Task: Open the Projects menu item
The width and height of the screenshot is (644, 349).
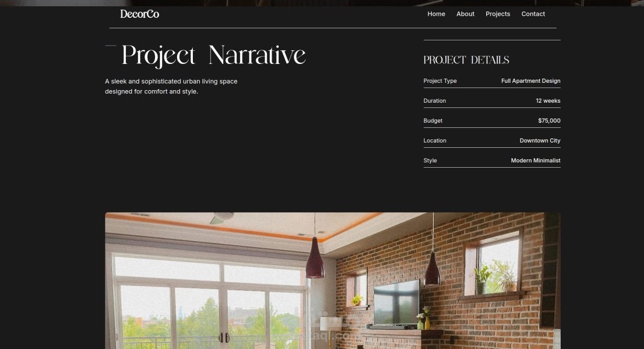Action: [498, 14]
